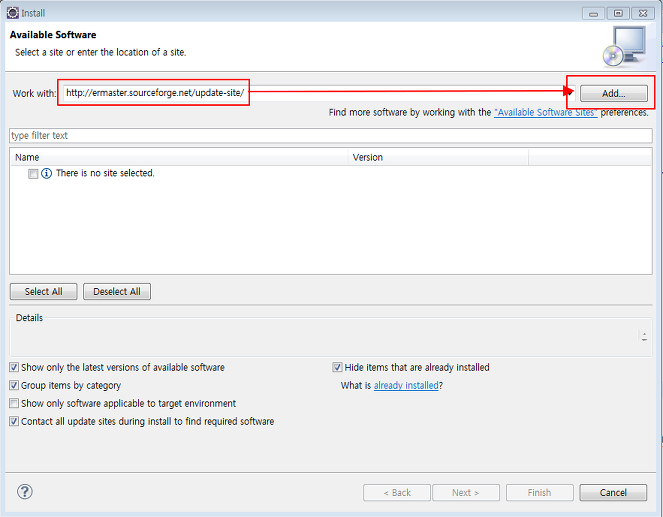Uncheck 'Group items by category'
663x517 pixels.
tap(14, 385)
